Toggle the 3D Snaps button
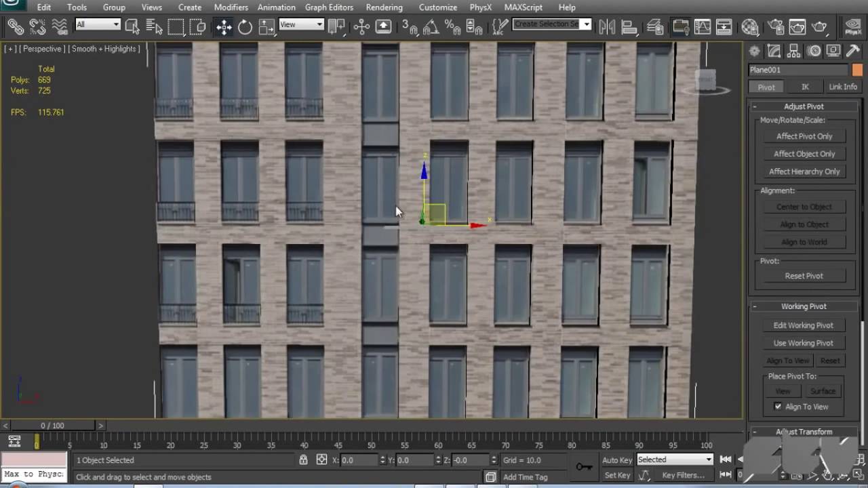The width and height of the screenshot is (868, 488). (x=409, y=26)
